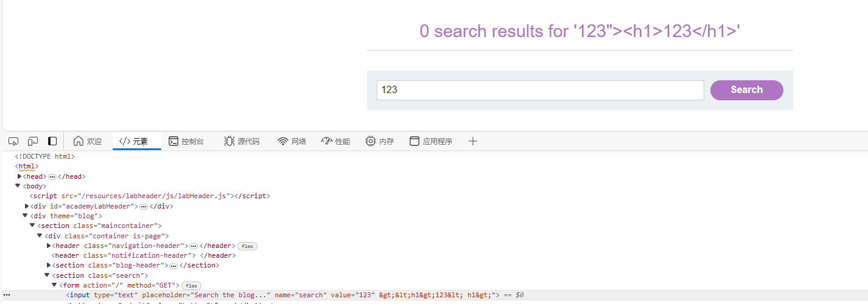Viewport: 868px width, 304px height.
Task: Collapse the form action="/" arrow
Action: (x=54, y=285)
